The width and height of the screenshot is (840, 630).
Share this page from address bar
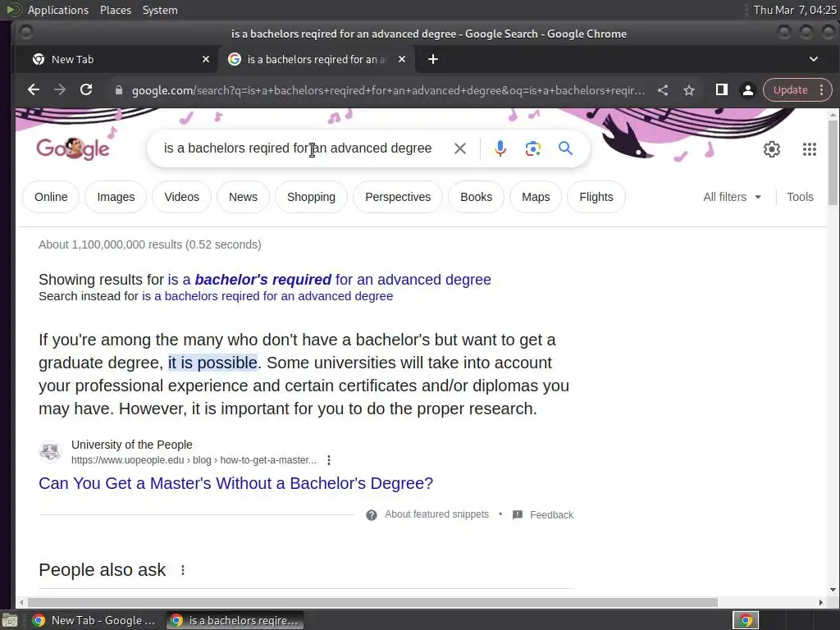[x=663, y=90]
